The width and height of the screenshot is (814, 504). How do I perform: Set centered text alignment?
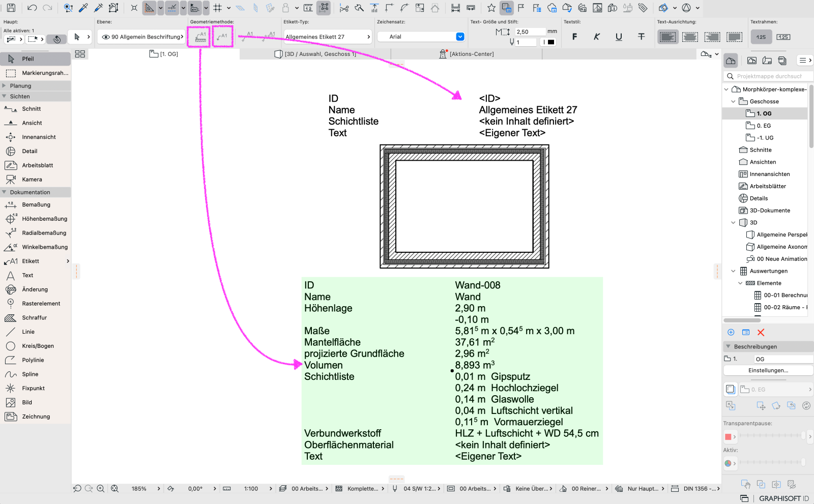pos(690,37)
